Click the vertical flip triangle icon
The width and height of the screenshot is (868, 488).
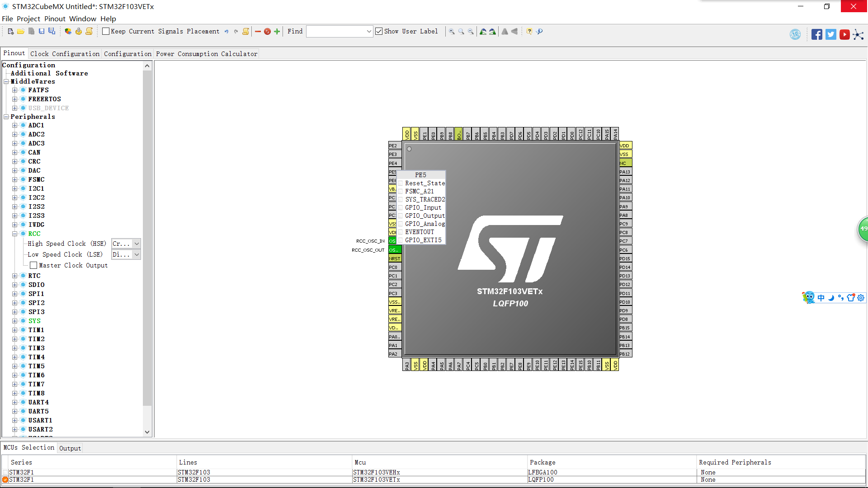[505, 31]
